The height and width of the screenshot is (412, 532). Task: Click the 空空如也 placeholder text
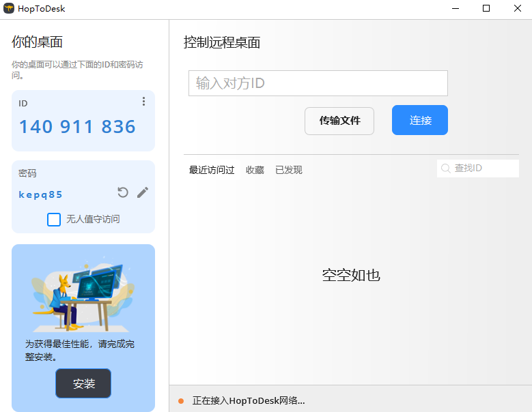351,275
